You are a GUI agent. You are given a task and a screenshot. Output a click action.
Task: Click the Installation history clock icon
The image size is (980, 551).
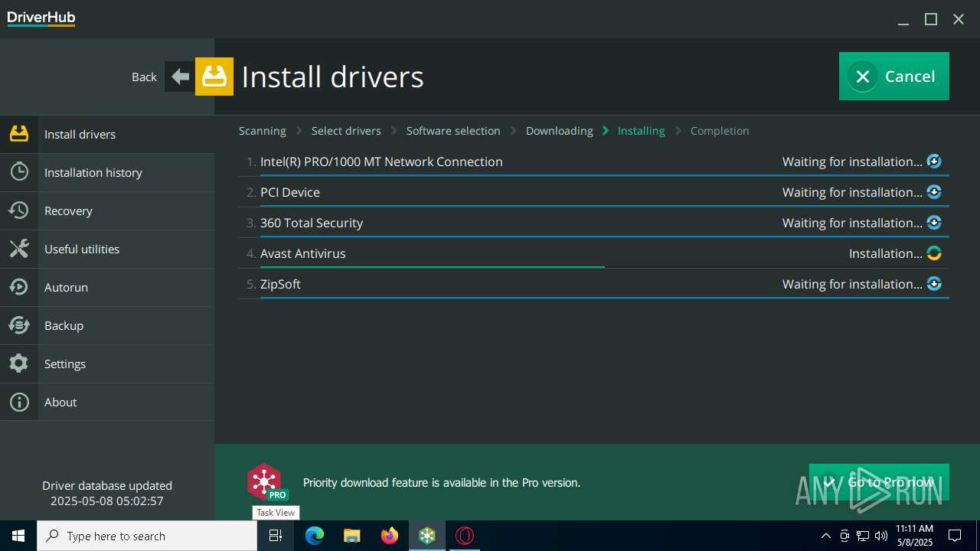(19, 172)
